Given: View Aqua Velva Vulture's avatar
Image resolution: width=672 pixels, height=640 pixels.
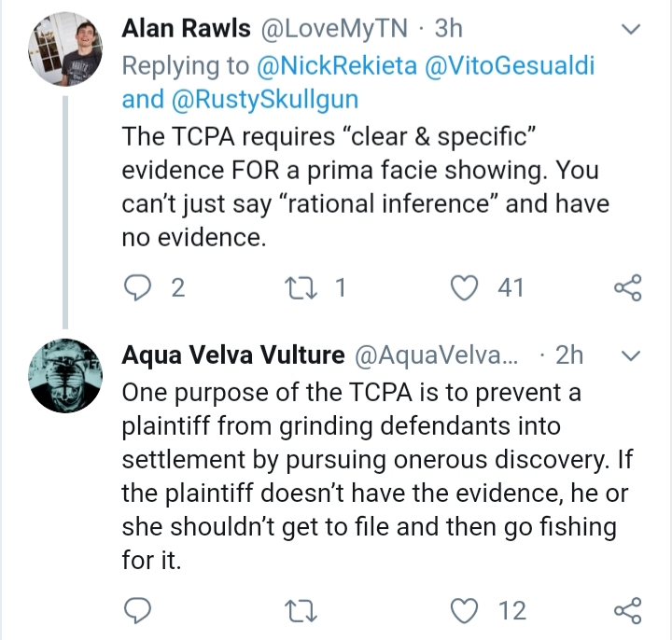Looking at the screenshot, I should point(65,376).
